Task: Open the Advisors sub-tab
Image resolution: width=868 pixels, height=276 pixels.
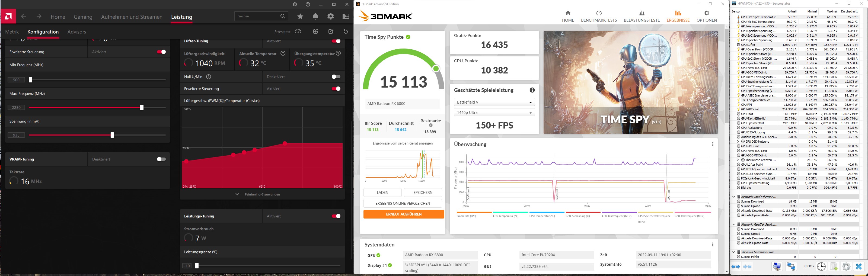Action: tap(77, 32)
